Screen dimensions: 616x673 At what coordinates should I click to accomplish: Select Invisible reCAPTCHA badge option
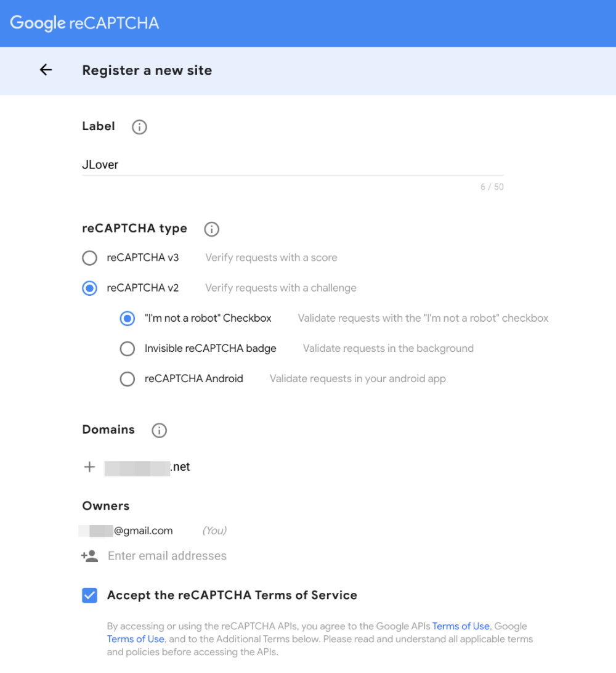[128, 349]
